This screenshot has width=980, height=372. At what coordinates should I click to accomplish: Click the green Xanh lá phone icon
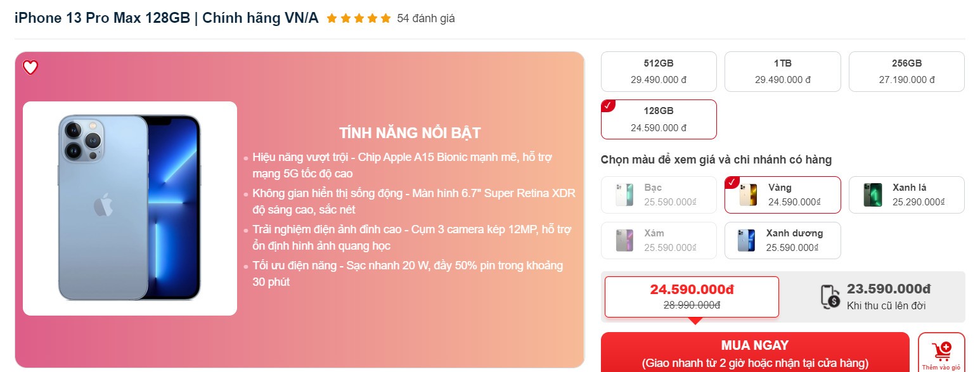point(873,195)
